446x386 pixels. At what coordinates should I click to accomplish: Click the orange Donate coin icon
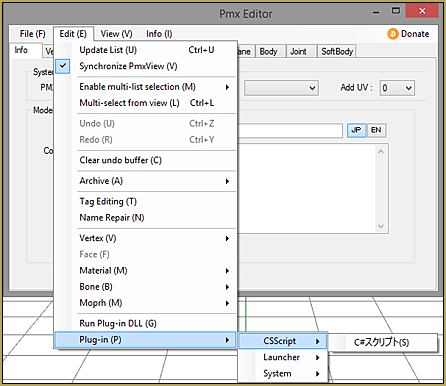coord(393,34)
